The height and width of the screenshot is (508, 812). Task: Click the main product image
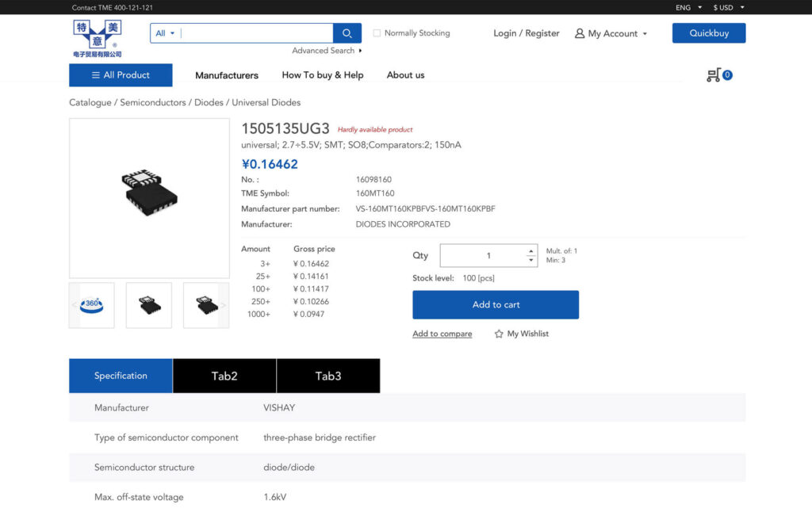pyautogui.click(x=149, y=198)
